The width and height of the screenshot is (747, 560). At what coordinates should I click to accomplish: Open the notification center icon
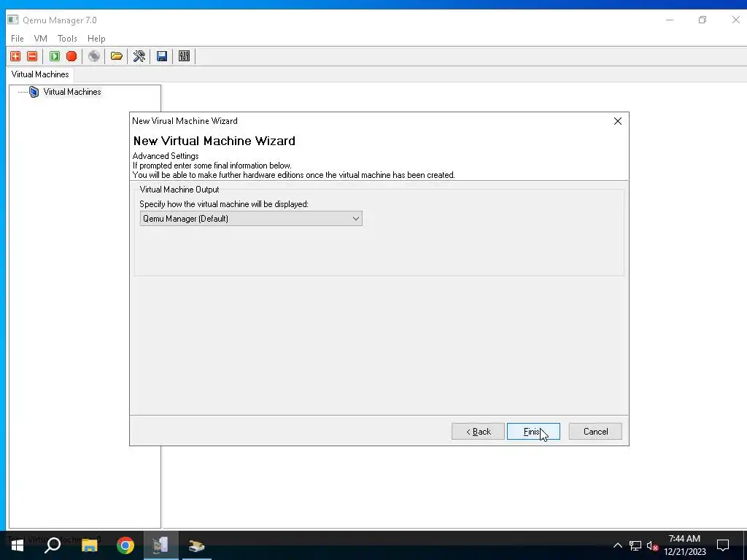pos(723,545)
